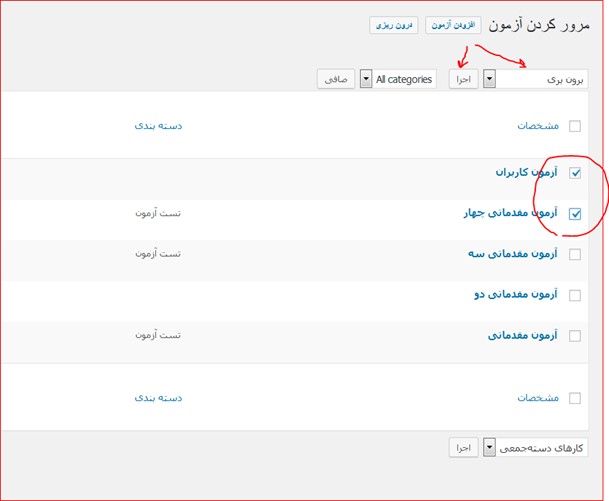
Task: Click the صافی filter button
Action: point(335,79)
